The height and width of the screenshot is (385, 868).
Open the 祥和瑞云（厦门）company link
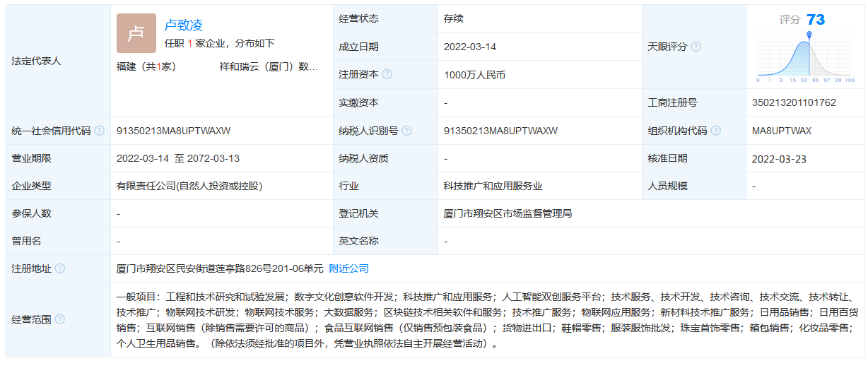(269, 66)
